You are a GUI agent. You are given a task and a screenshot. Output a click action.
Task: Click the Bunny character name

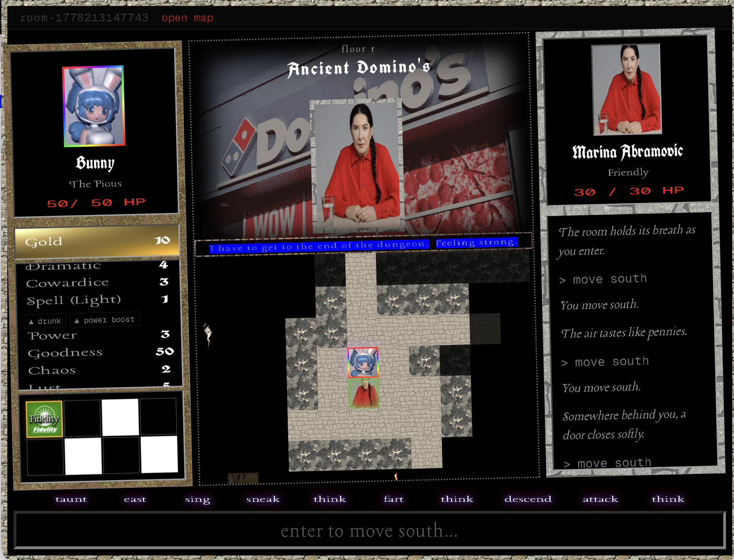pos(95,163)
